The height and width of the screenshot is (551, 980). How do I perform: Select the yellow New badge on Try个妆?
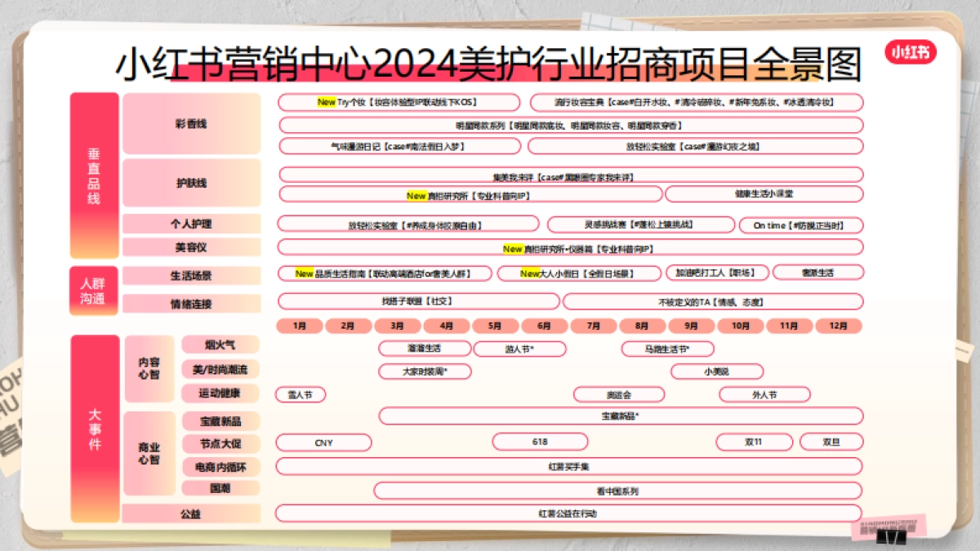327,102
